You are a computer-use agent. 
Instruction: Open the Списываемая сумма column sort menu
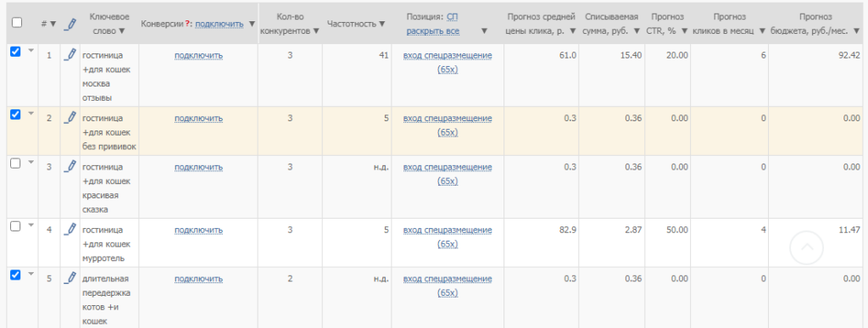click(637, 31)
